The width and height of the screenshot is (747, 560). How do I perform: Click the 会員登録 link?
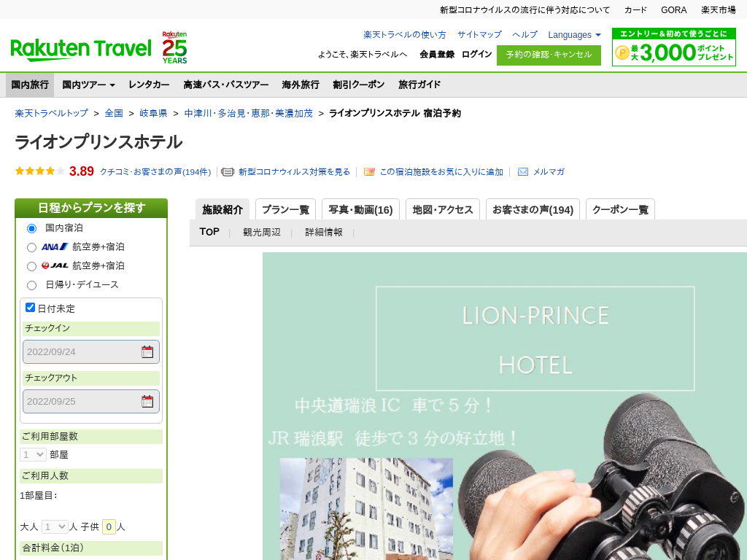[437, 54]
